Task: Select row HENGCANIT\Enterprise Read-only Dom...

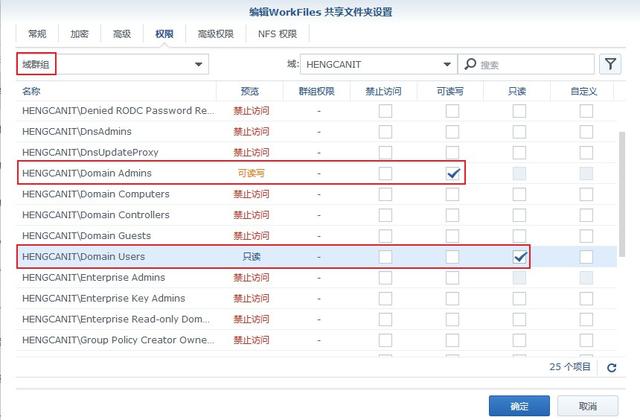Action: [316, 319]
